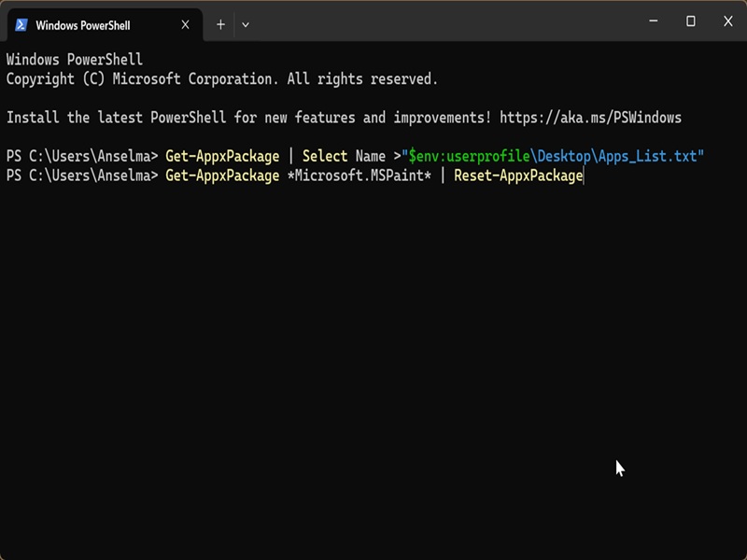The height and width of the screenshot is (560, 747).
Task: Click the Select keyword in first command
Action: click(325, 156)
